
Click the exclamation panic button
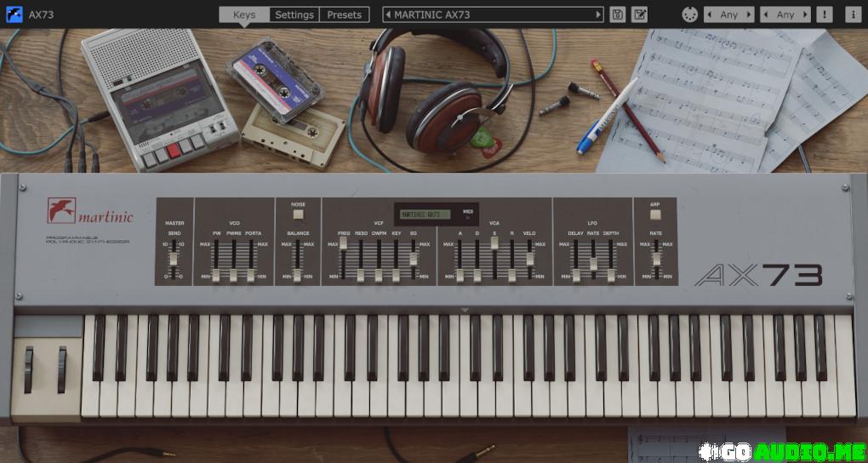[825, 14]
